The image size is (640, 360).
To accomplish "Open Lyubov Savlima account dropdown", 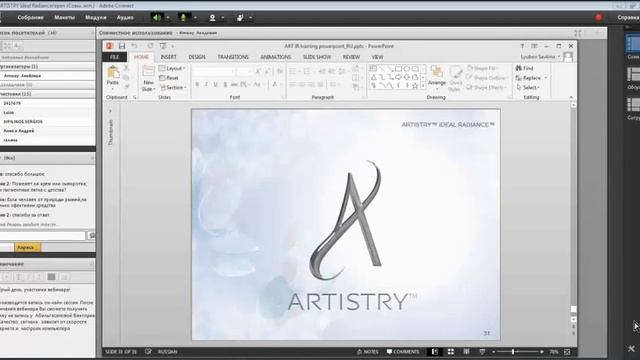I will (x=540, y=57).
